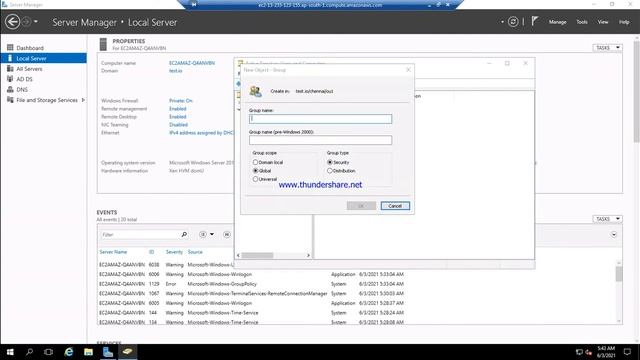This screenshot has width=640, height=360.
Task: Go back with Server Manager back arrow
Action: tap(12, 22)
